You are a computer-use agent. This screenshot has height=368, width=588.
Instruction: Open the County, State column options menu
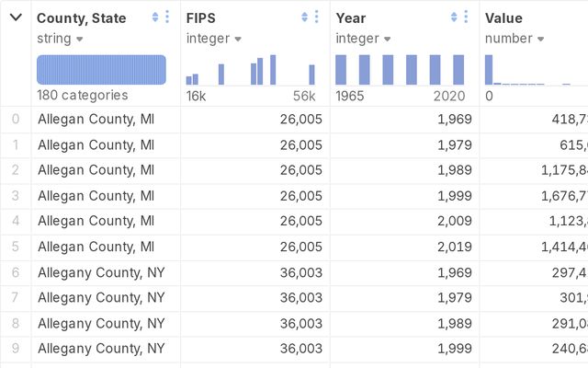click(x=167, y=17)
